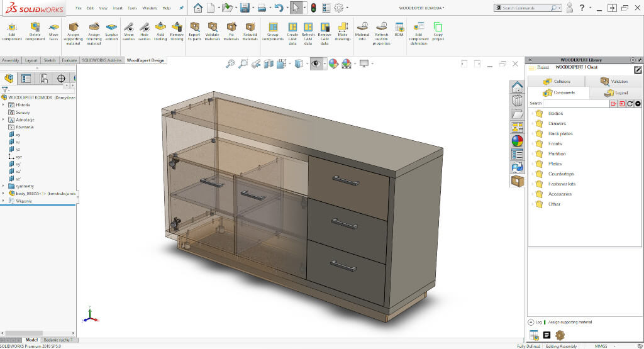This screenshot has width=644, height=349.
Task: Open the WoodExpert box tab in task pane
Action: pyautogui.click(x=517, y=180)
